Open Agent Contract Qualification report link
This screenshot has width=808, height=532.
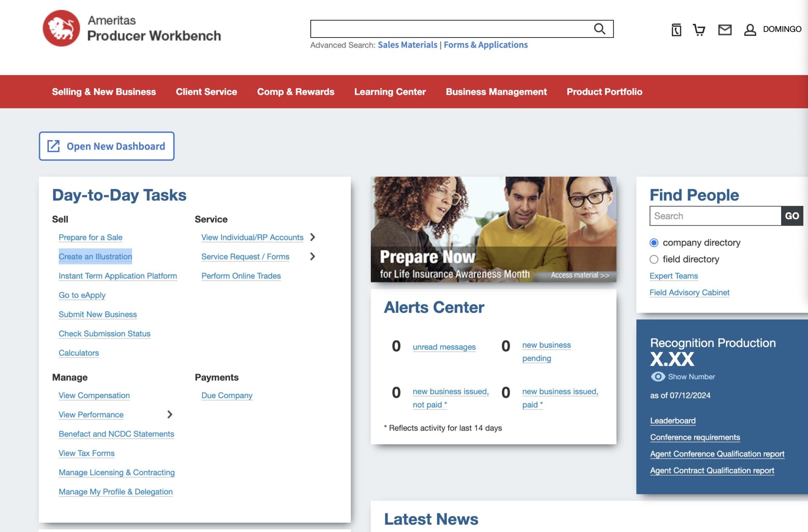pos(712,471)
